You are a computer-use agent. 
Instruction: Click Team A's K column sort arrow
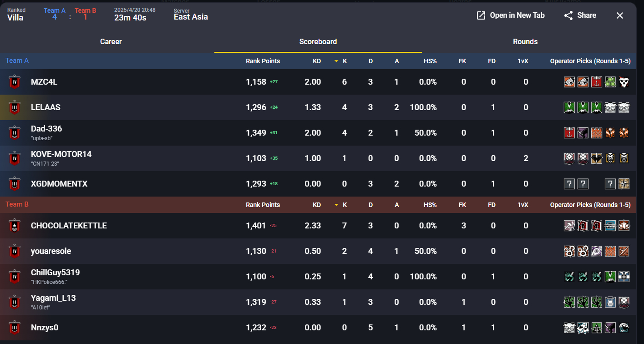[336, 61]
